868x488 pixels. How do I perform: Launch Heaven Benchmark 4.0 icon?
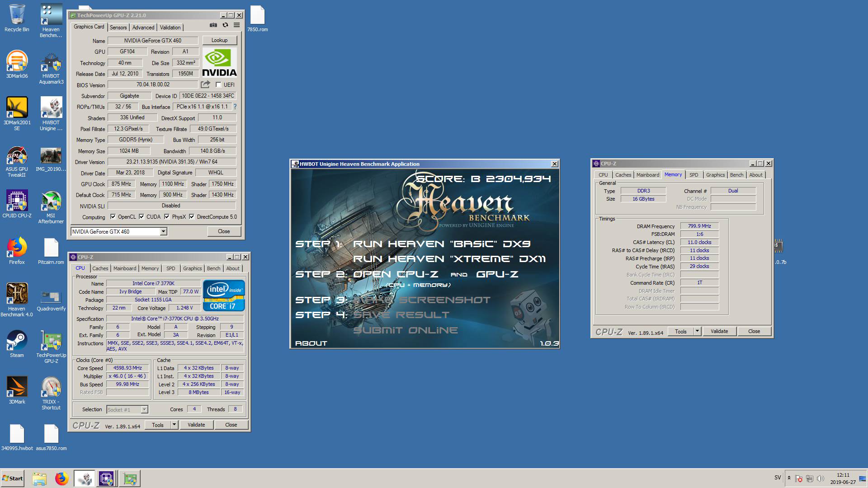click(17, 300)
